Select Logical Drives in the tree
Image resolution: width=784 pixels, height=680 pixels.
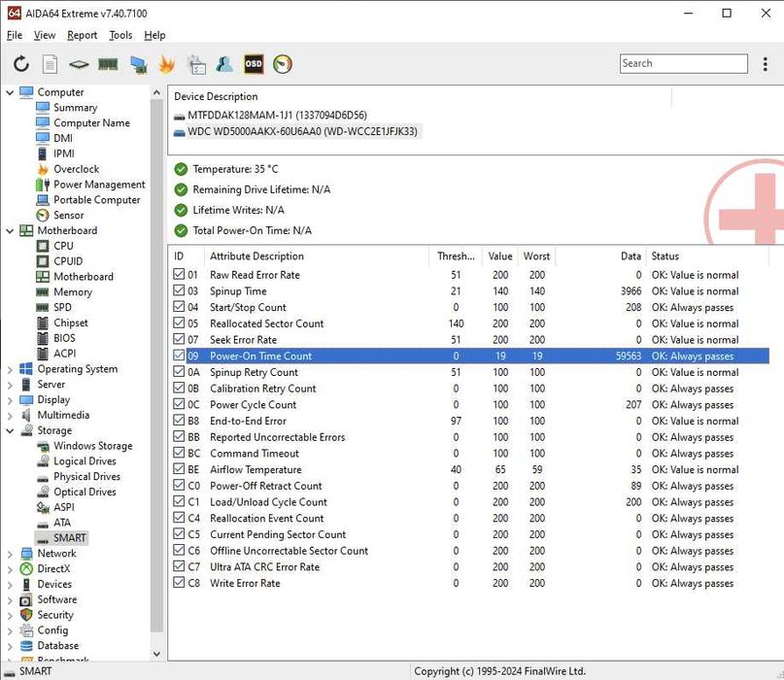85,461
